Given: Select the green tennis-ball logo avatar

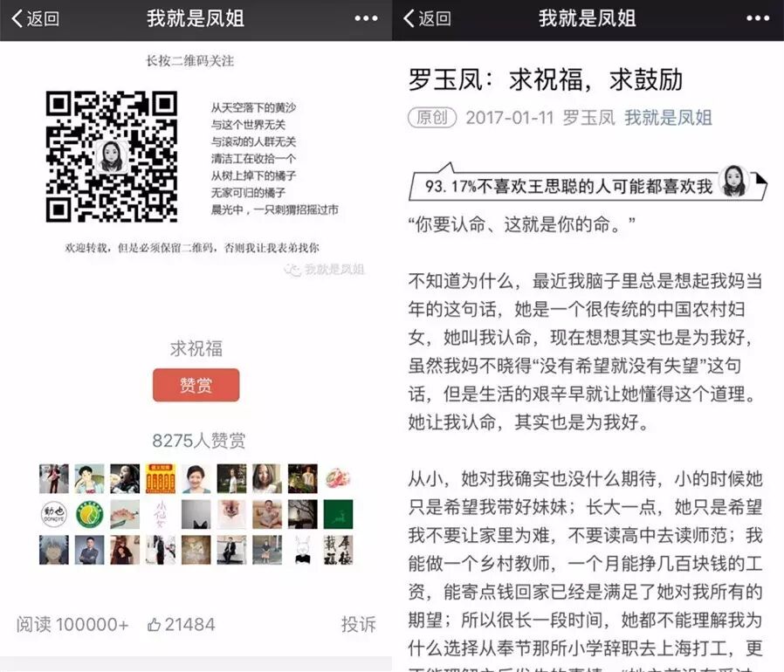Looking at the screenshot, I should click(89, 514).
